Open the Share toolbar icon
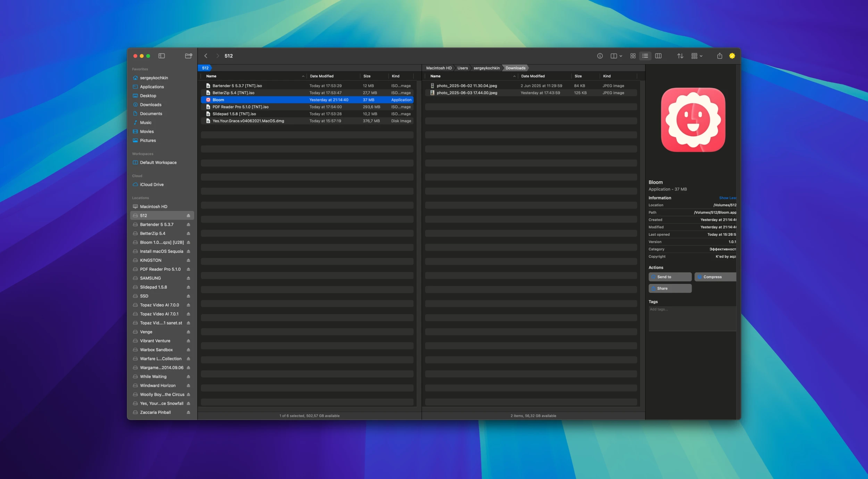 click(x=719, y=55)
